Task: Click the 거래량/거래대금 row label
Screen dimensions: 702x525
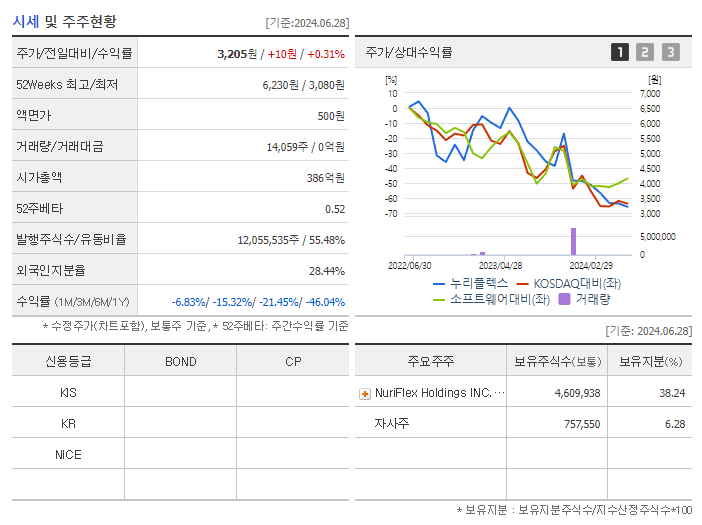Action: pos(60,146)
